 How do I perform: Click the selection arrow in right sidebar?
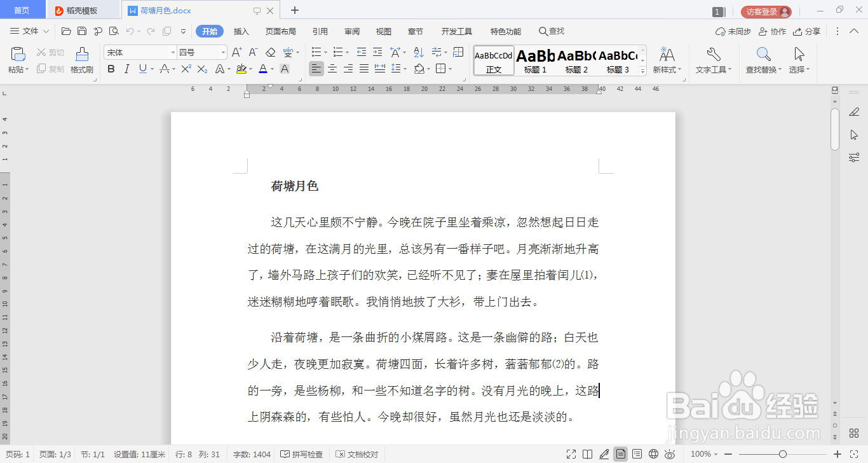pyautogui.click(x=854, y=135)
